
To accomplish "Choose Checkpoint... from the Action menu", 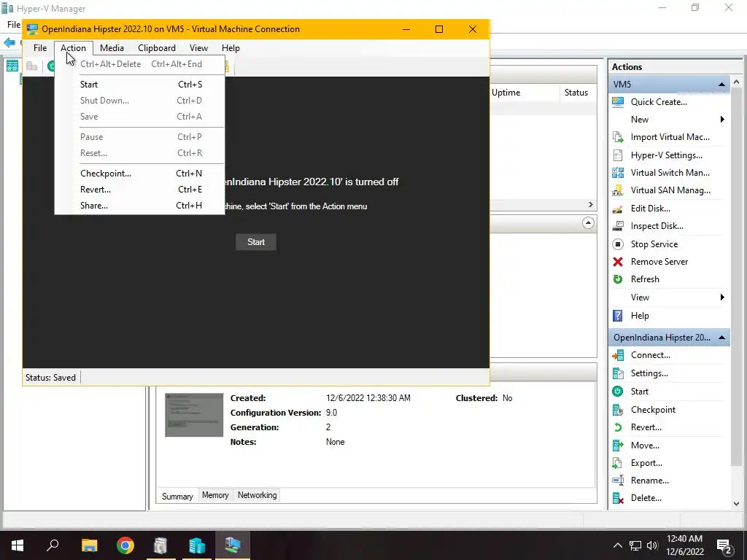I will pyautogui.click(x=139, y=174).
